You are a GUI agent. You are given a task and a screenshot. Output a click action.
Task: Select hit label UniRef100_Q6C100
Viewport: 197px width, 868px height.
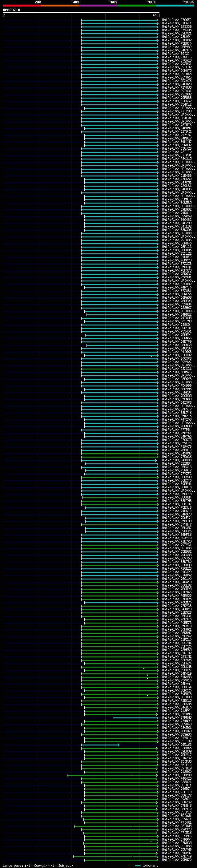pos(176,579)
